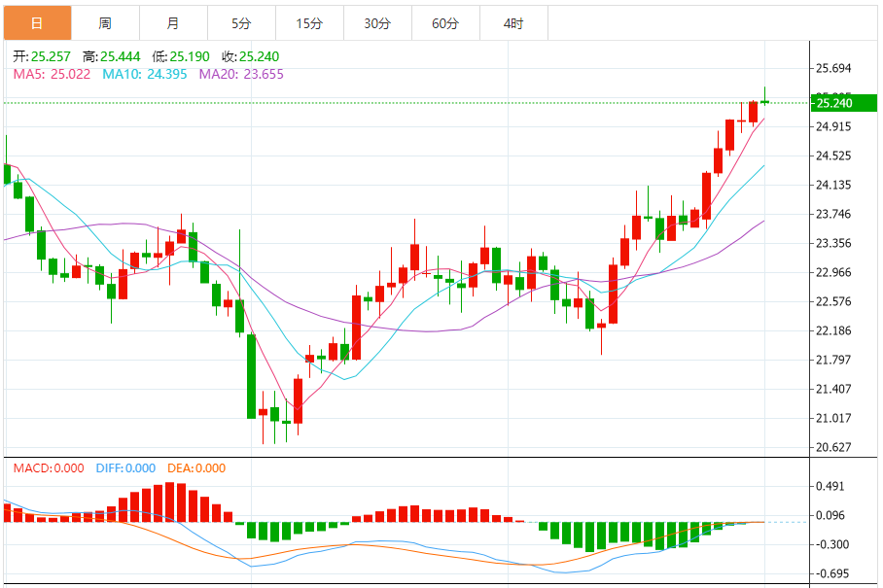Click the 21.017 price axis label
This screenshot has height=588, width=883.
[833, 418]
